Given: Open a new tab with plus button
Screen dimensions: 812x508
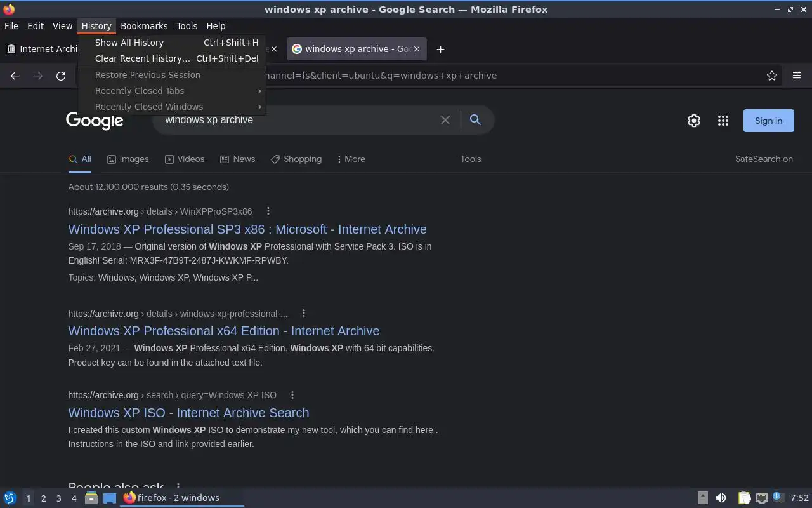Looking at the screenshot, I should pyautogui.click(x=440, y=49).
